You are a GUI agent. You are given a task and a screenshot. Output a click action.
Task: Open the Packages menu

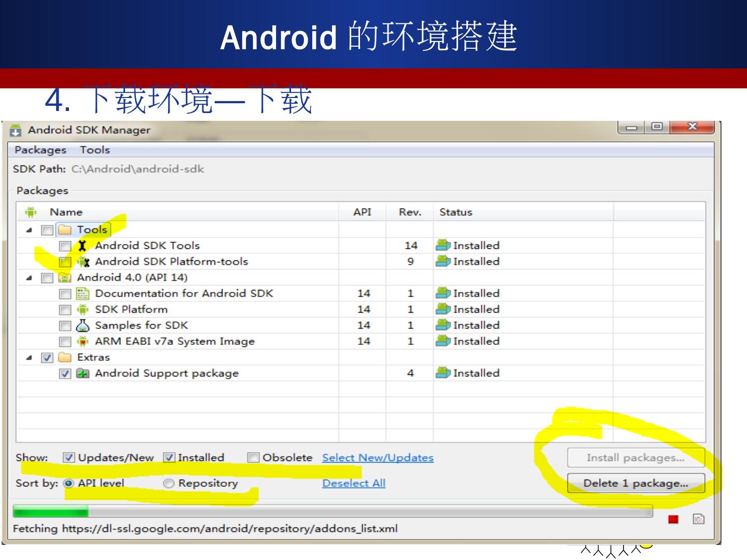click(40, 150)
